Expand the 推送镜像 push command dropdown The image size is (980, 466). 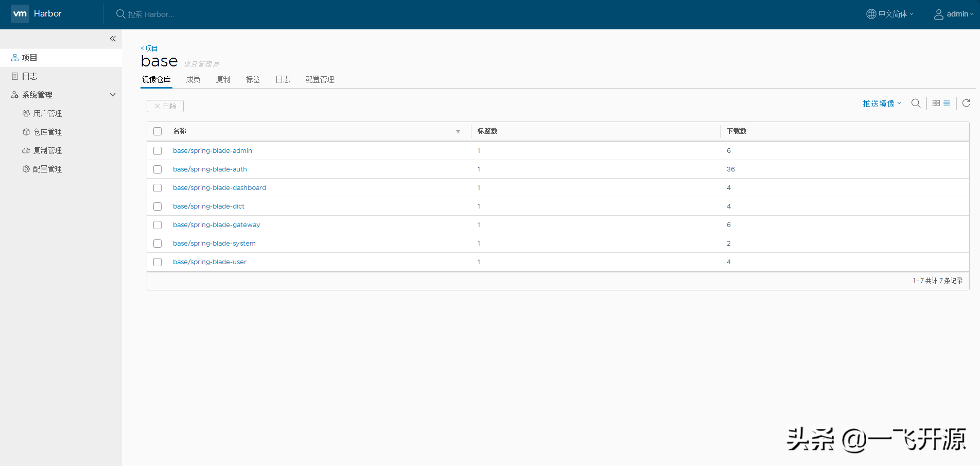882,103
